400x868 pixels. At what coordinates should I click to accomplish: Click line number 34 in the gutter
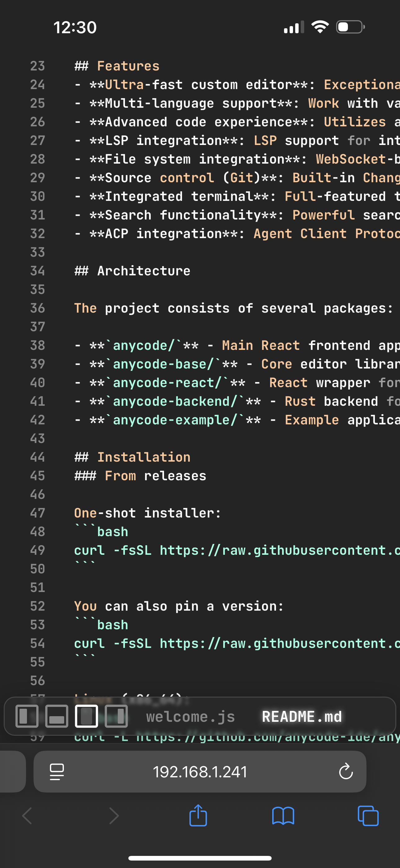point(38,271)
